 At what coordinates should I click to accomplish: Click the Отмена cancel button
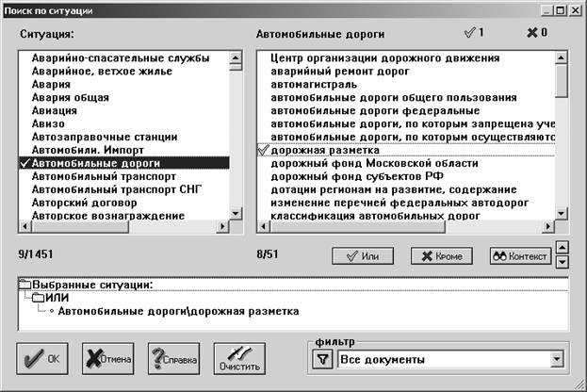tap(108, 358)
